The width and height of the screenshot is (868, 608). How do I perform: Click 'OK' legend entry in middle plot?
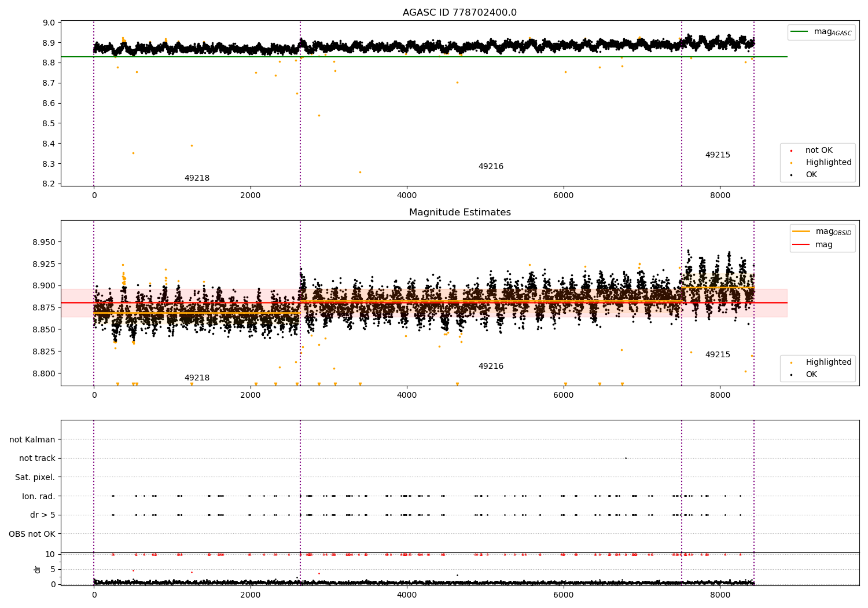[804, 375]
